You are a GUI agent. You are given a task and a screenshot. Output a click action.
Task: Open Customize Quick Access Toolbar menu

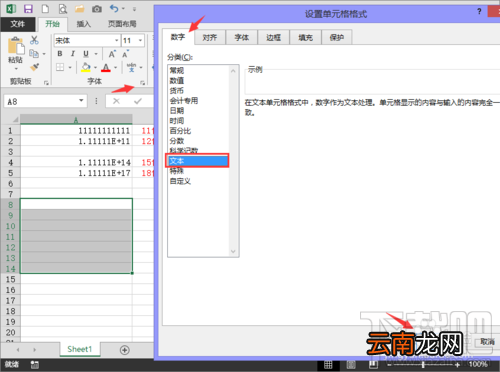[134, 9]
